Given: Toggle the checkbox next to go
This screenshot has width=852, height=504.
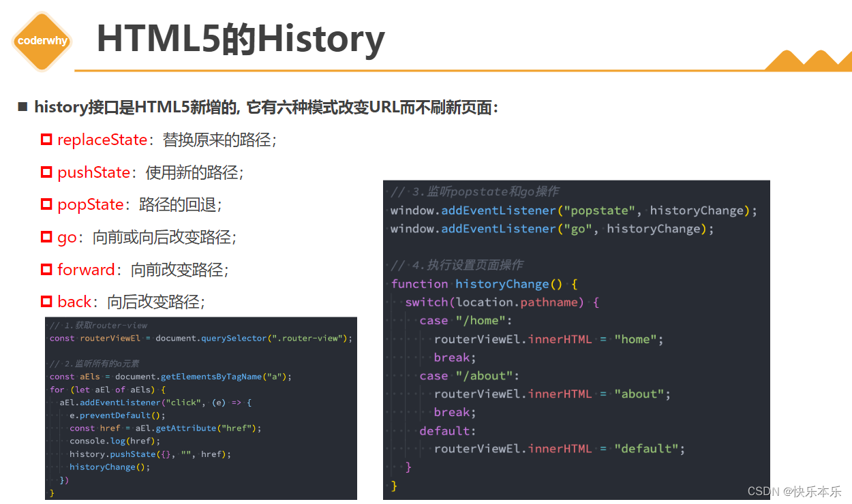Looking at the screenshot, I should pyautogui.click(x=46, y=237).
